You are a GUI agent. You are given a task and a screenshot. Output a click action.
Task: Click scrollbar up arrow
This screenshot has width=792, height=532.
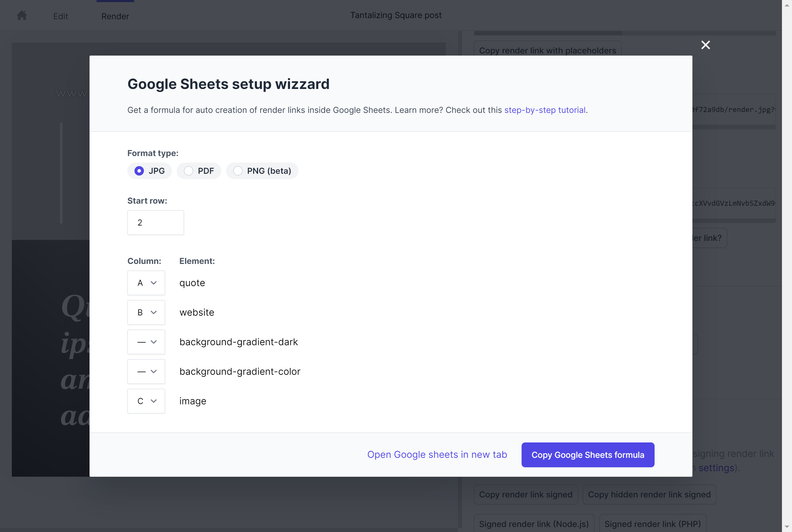(787, 5)
